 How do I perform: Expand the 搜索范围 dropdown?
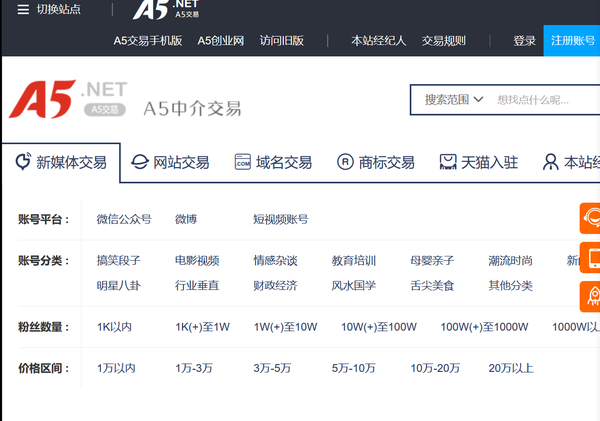click(x=453, y=100)
